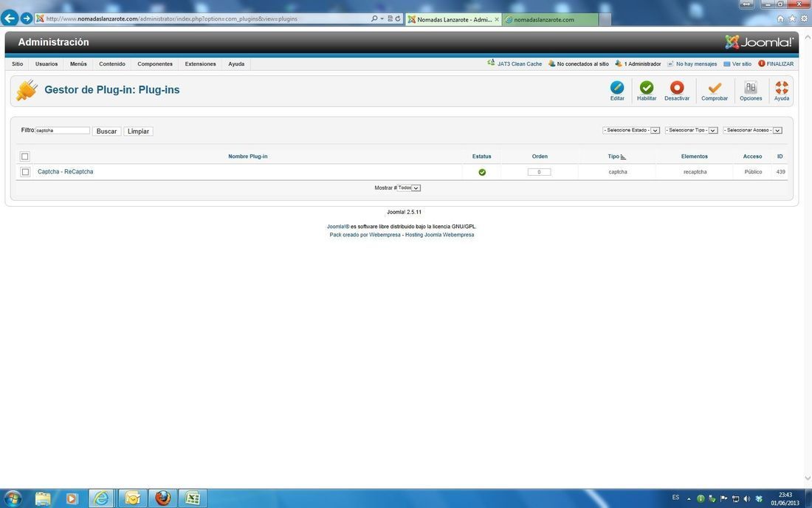Open the Componentes menu
812x508 pixels.
tap(155, 63)
